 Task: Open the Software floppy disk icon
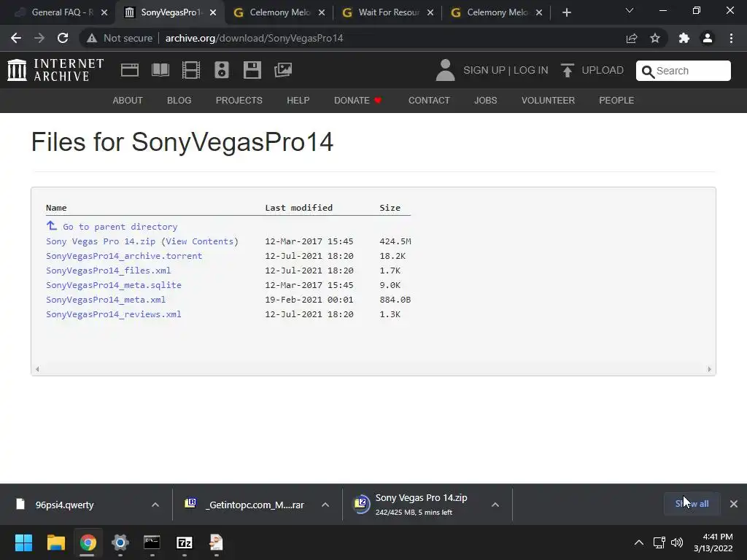point(252,70)
